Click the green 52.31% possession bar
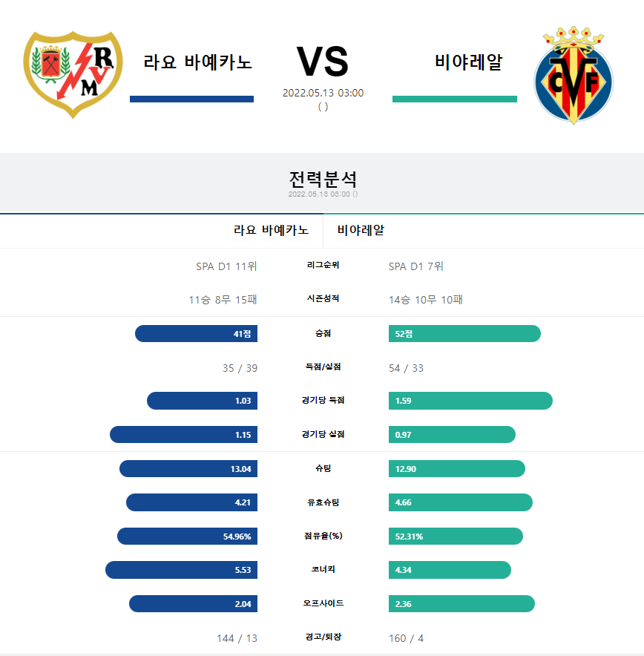 (456, 536)
